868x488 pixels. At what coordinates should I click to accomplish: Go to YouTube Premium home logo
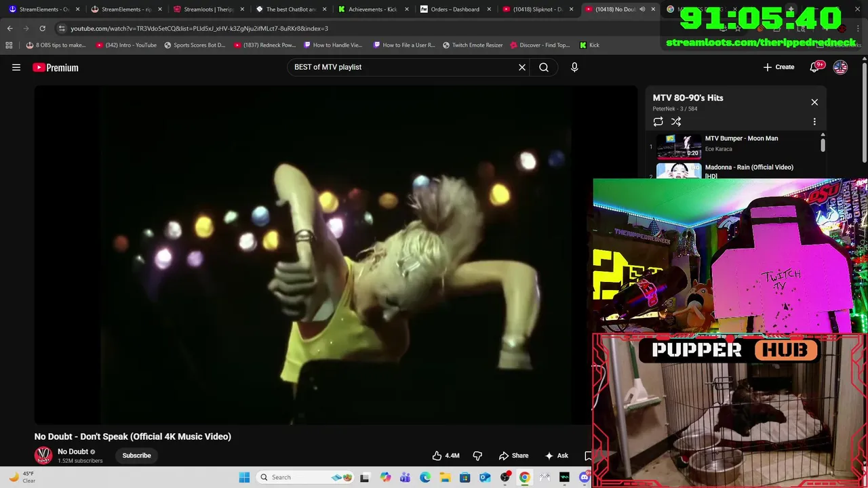click(56, 67)
